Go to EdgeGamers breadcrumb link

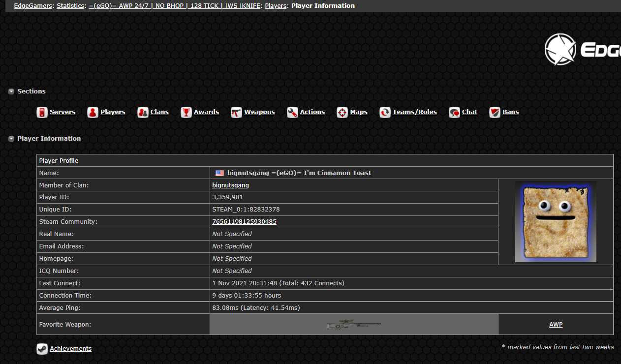click(33, 6)
